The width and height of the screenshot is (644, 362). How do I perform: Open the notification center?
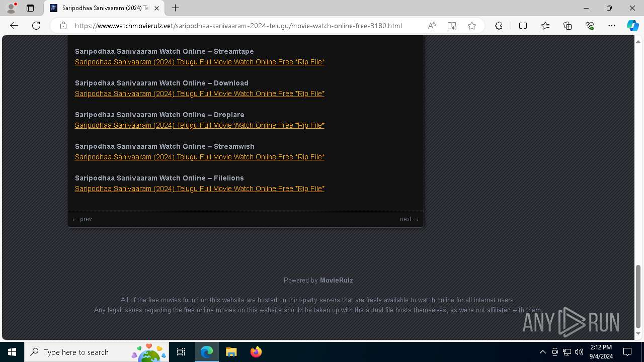(x=627, y=352)
